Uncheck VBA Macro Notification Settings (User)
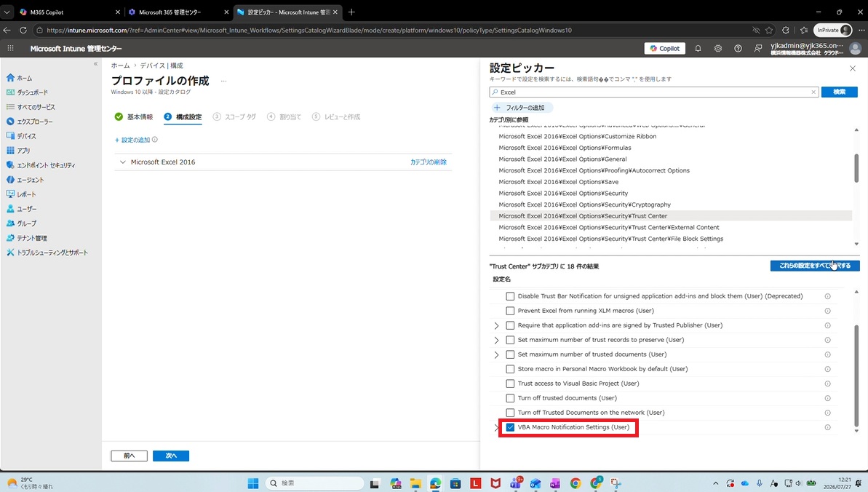The height and width of the screenshot is (492, 868). click(510, 427)
